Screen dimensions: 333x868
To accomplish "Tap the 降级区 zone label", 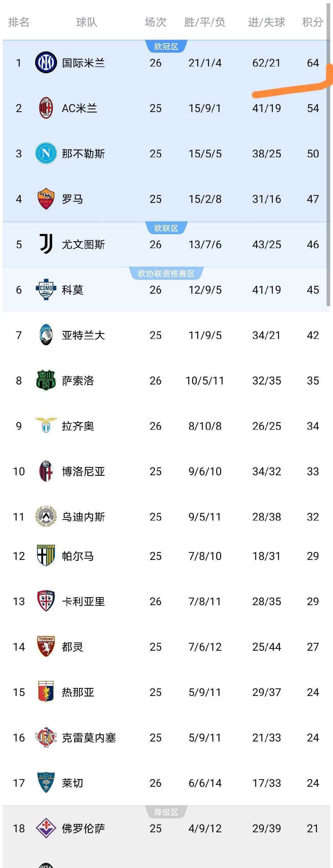I will (166, 812).
